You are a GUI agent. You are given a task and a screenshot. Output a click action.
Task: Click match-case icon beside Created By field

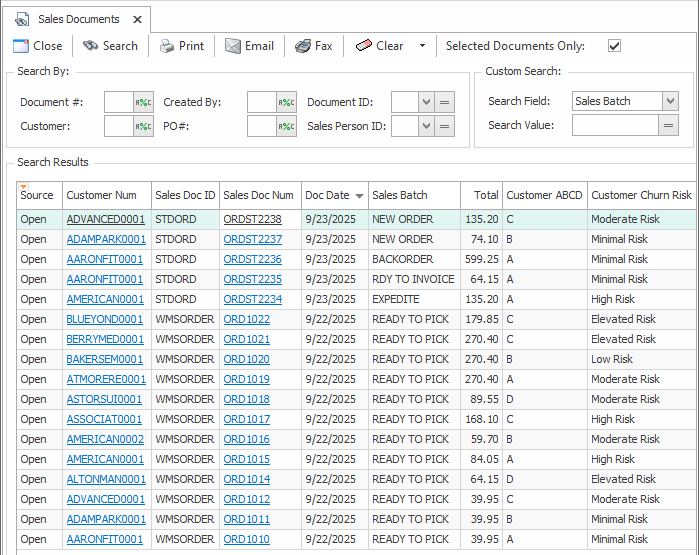287,102
